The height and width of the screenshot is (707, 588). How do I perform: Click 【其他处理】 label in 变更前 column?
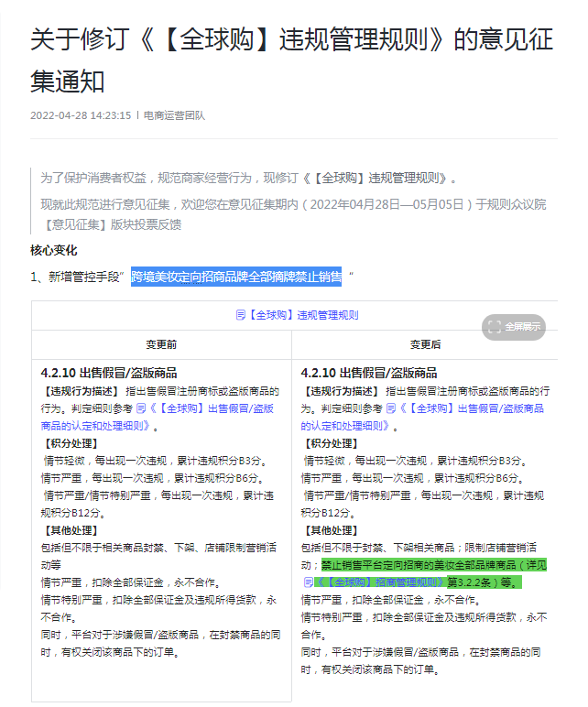click(x=71, y=530)
